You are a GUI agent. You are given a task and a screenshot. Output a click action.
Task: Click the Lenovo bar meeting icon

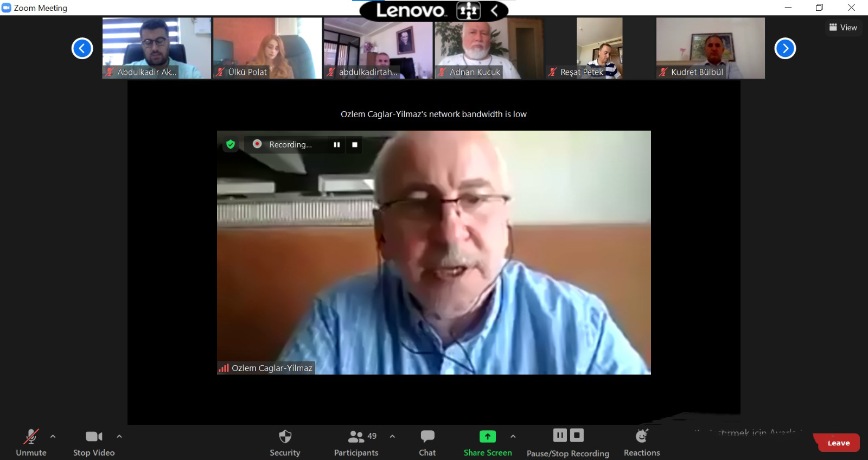click(468, 10)
